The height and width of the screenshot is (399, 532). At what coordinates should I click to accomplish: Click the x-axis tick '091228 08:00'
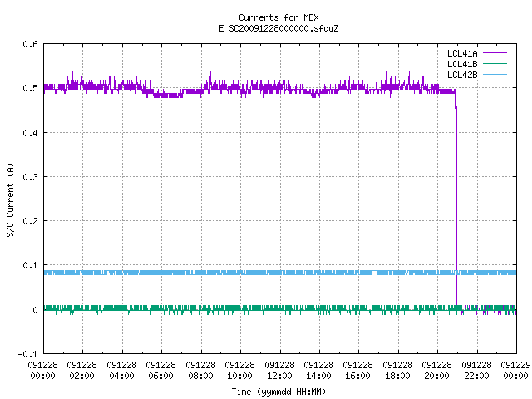point(200,371)
